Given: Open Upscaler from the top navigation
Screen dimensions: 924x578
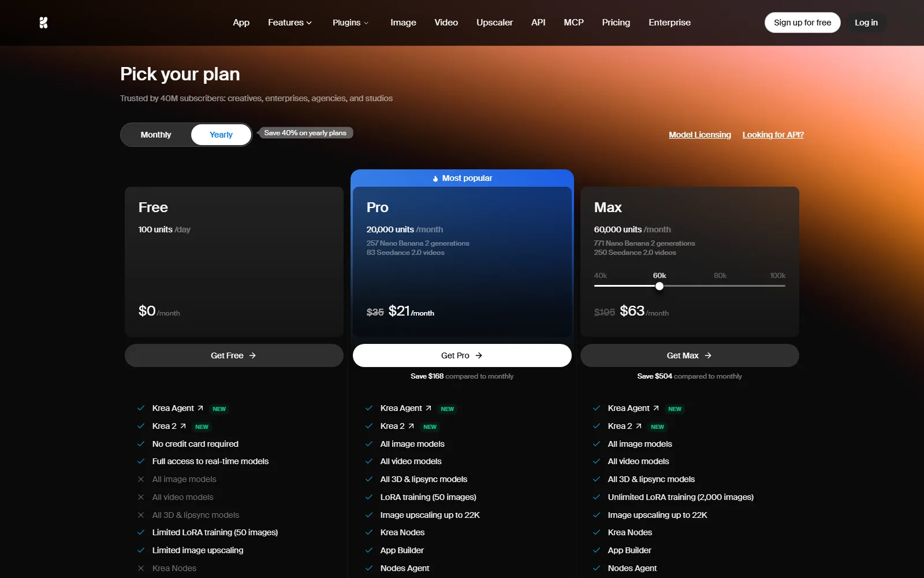Looking at the screenshot, I should 495,23.
